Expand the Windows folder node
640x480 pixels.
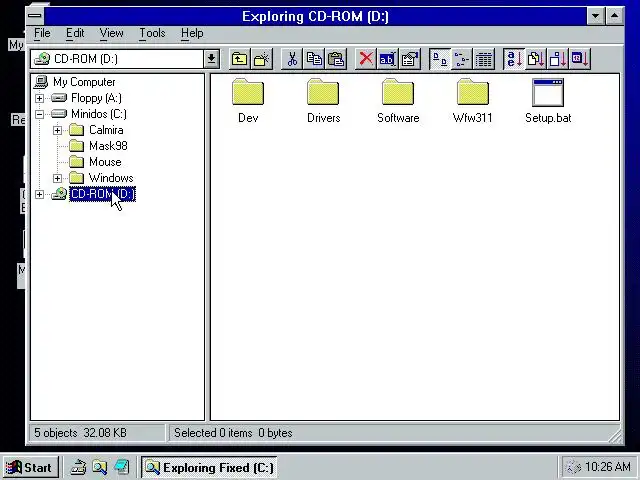[x=57, y=178]
